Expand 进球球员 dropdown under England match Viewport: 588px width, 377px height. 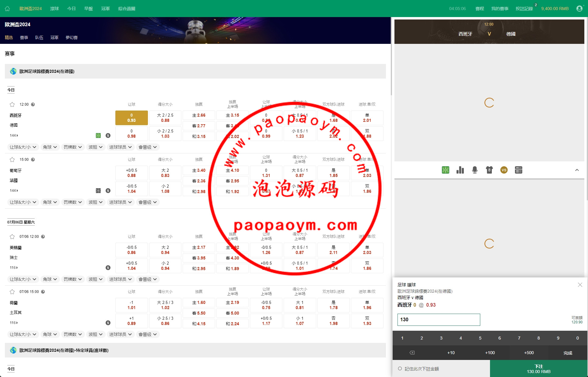(x=121, y=279)
